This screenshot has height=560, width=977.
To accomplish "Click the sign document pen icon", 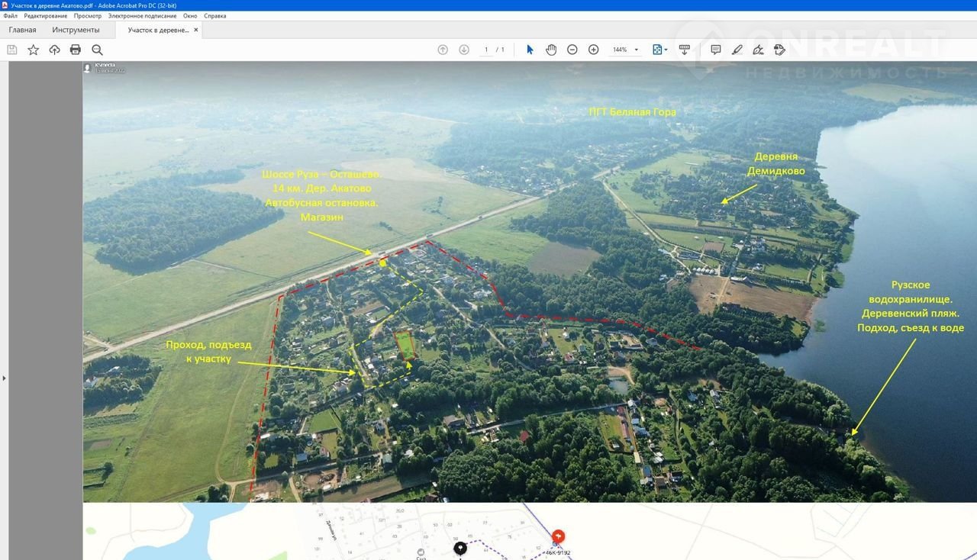I will coord(758,50).
